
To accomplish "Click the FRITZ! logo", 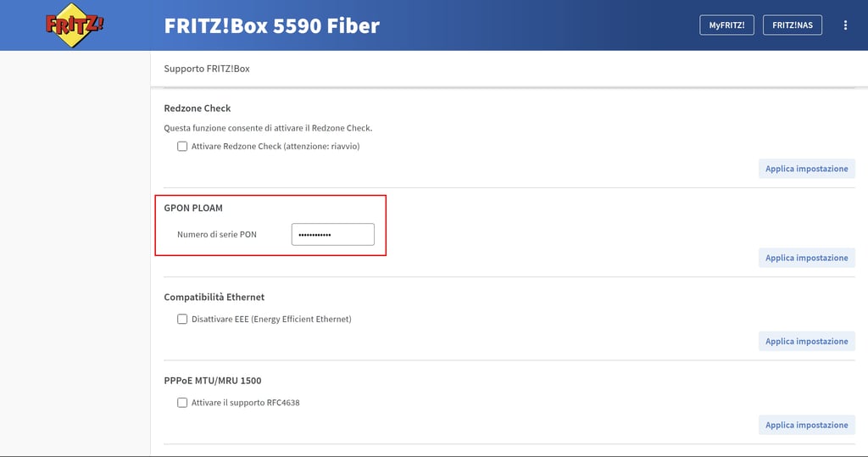I will pos(75,25).
